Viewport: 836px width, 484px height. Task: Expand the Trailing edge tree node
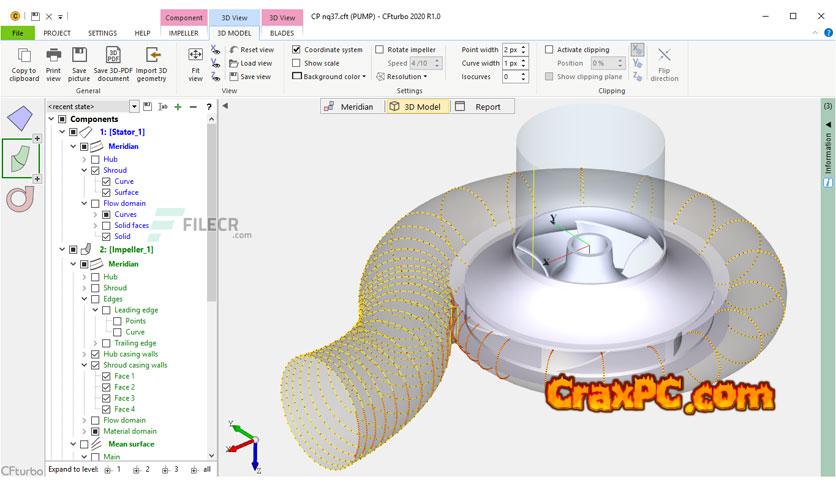pyautogui.click(x=96, y=343)
